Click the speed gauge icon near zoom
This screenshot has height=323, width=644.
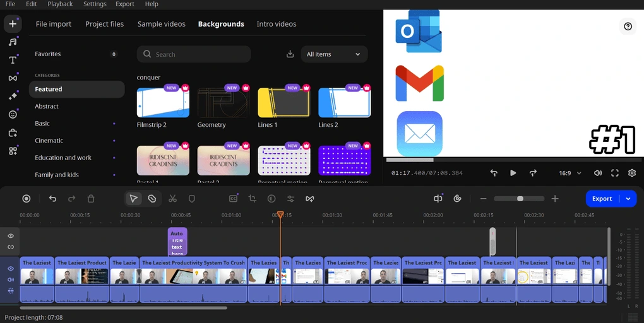point(457,199)
